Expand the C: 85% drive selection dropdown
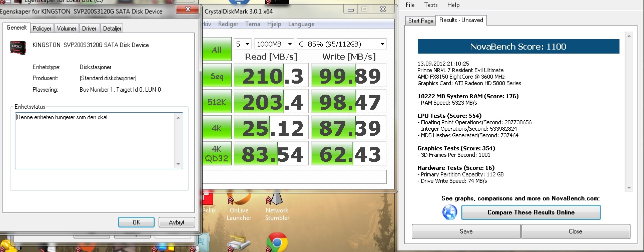The image size is (644, 252). 342,44
